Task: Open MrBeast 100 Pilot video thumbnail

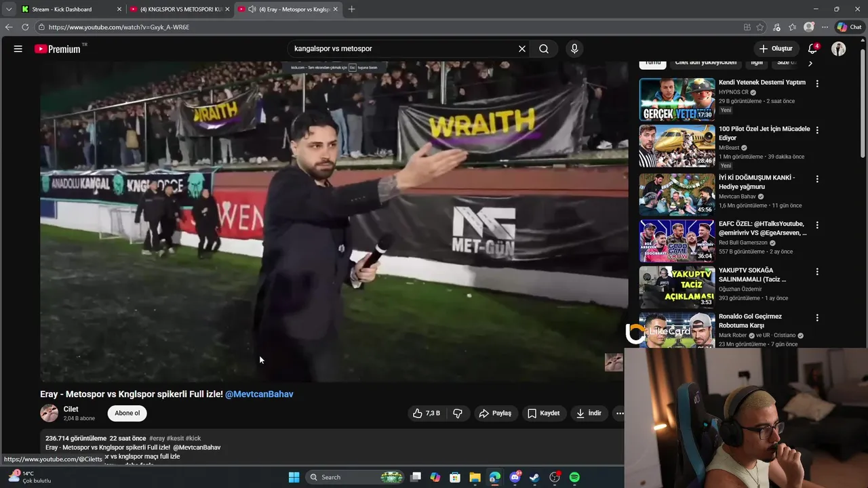Action: point(677,146)
